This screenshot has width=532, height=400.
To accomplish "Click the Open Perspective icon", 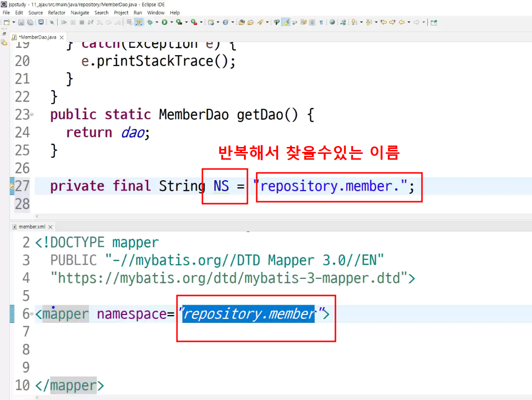I will point(434,22).
